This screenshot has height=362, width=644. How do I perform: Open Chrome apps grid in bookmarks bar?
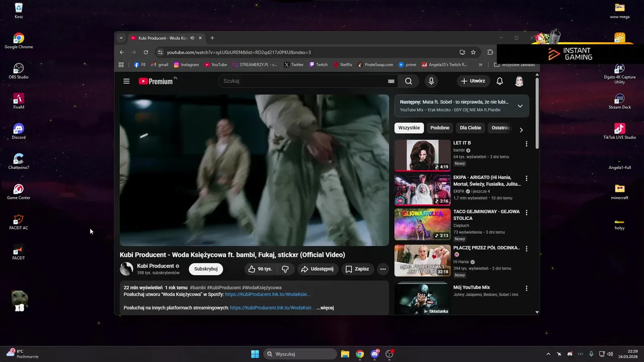coord(121,65)
